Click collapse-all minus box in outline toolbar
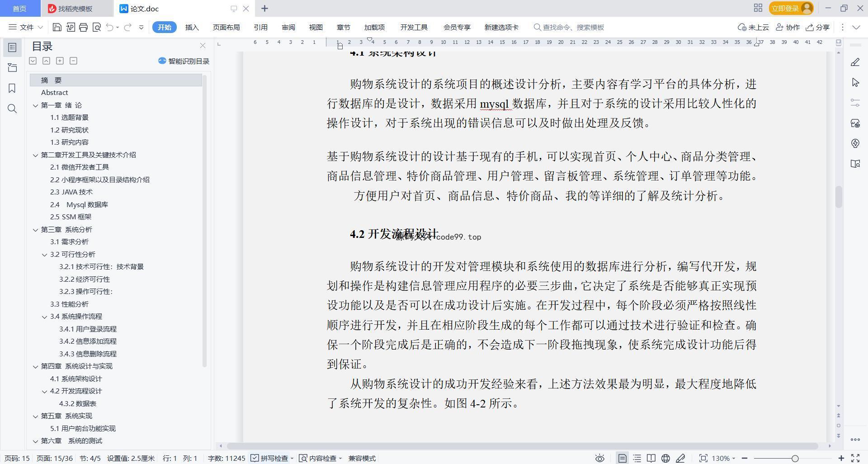 point(73,61)
